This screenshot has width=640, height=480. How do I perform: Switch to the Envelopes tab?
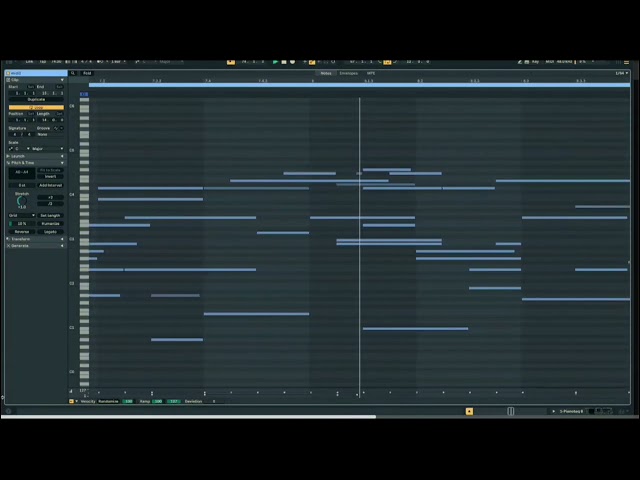click(349, 73)
